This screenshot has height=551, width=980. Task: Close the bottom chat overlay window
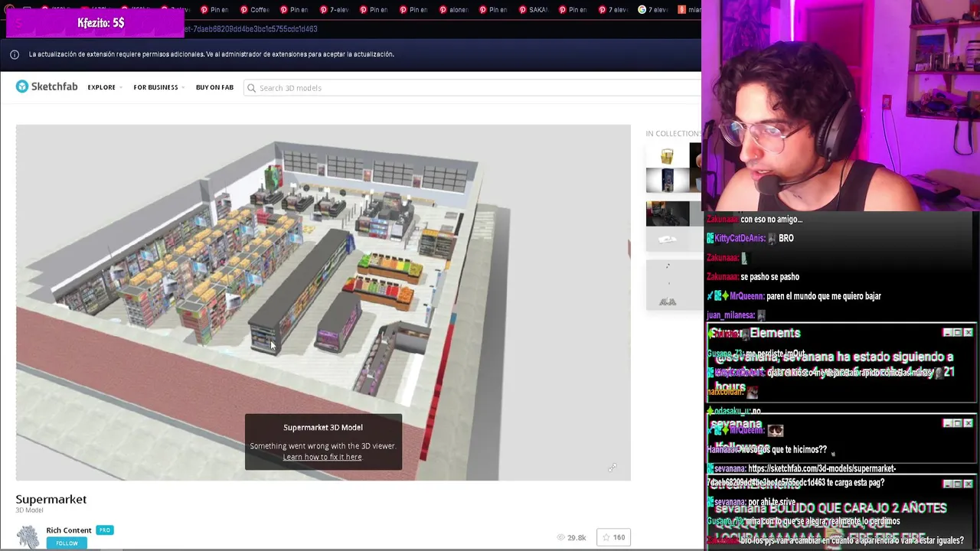coord(969,484)
